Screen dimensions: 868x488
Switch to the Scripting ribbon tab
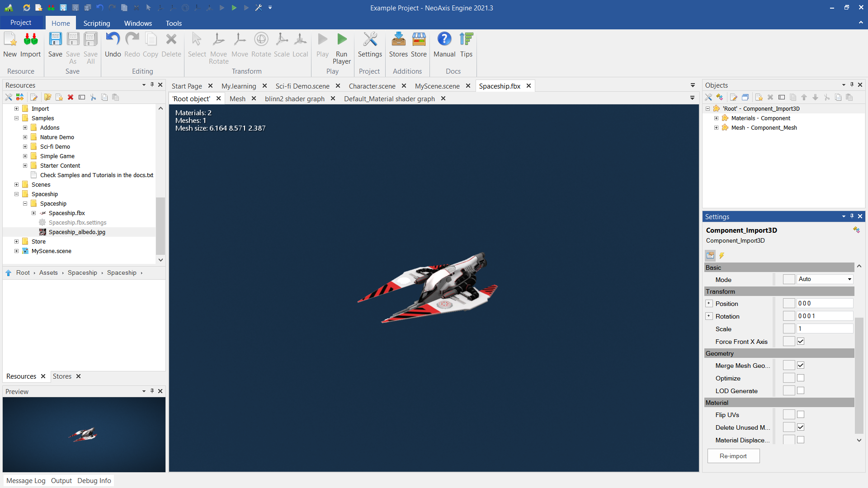point(96,23)
